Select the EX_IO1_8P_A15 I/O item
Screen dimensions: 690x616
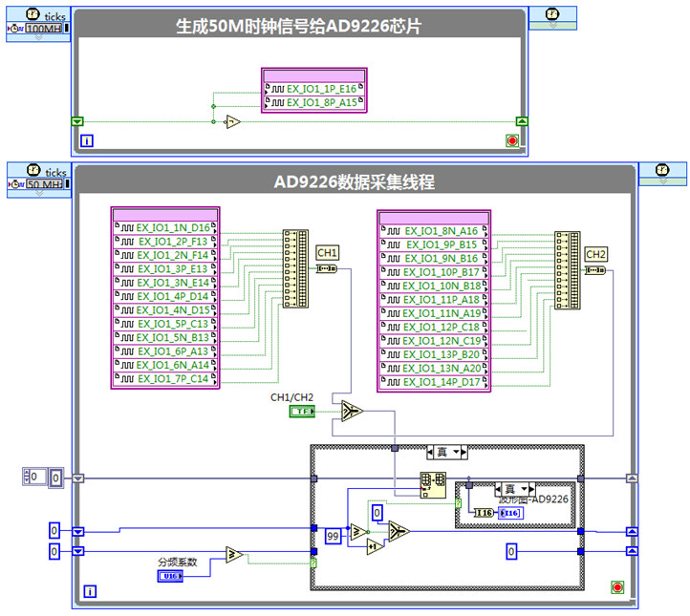pos(314,102)
